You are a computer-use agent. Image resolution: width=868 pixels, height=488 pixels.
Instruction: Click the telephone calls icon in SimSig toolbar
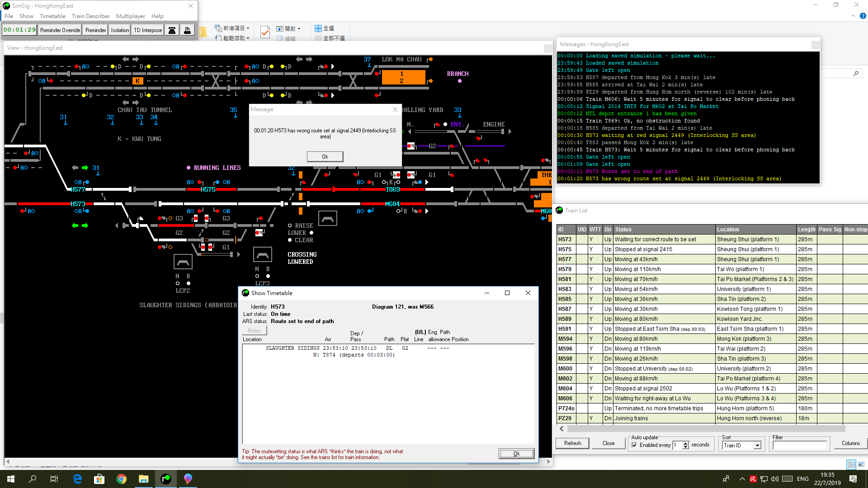[x=172, y=30]
